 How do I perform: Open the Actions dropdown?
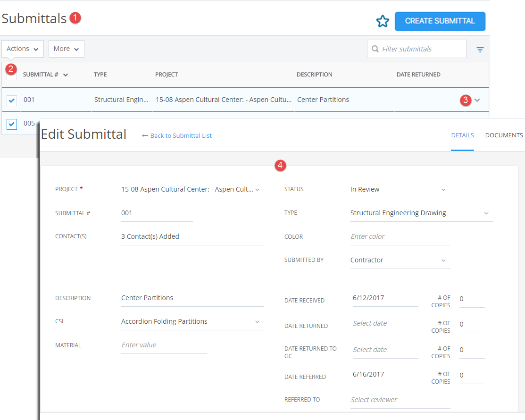pyautogui.click(x=23, y=49)
